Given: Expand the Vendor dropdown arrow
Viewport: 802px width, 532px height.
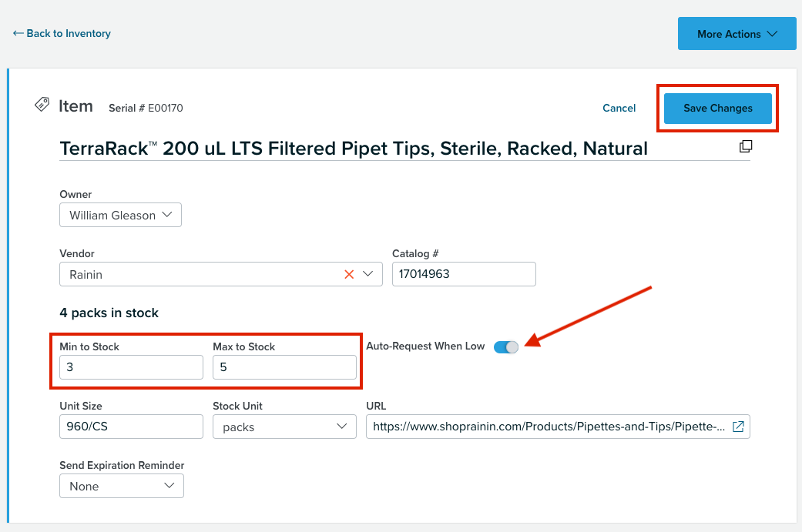Looking at the screenshot, I should [x=367, y=274].
